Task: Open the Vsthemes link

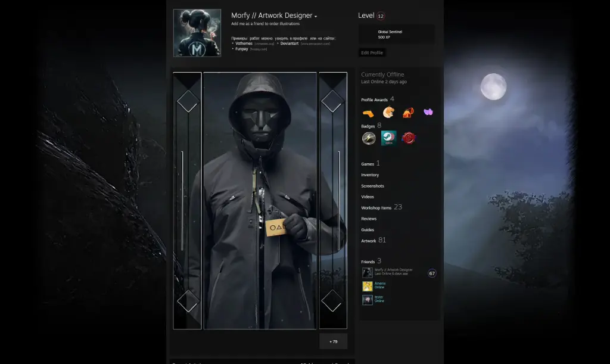Action: [x=244, y=43]
